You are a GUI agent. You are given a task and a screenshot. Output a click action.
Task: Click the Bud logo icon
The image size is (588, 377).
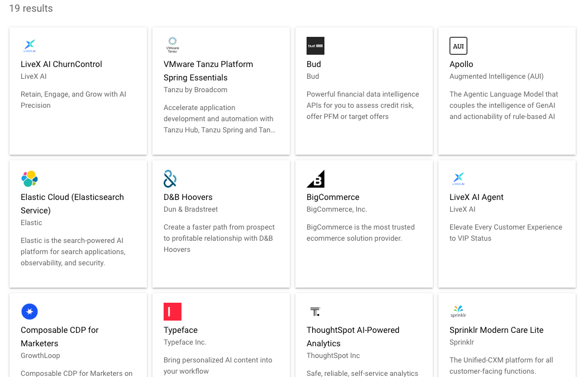click(315, 46)
